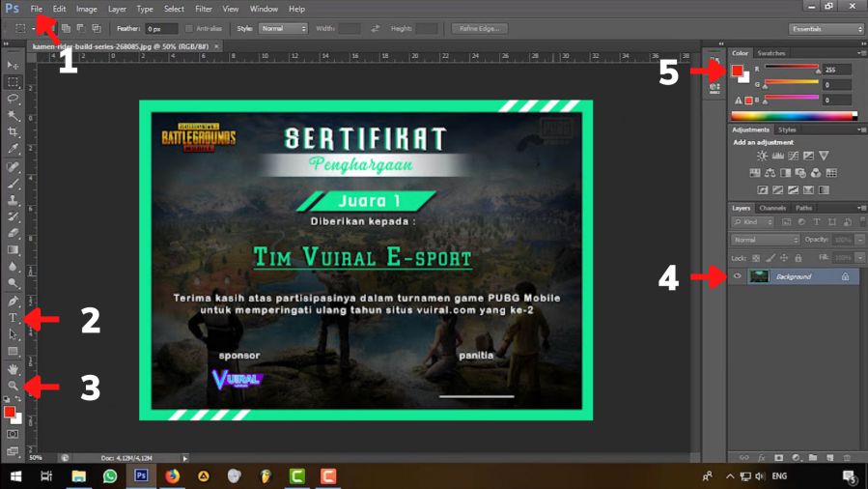Open the Image menu

pos(86,9)
